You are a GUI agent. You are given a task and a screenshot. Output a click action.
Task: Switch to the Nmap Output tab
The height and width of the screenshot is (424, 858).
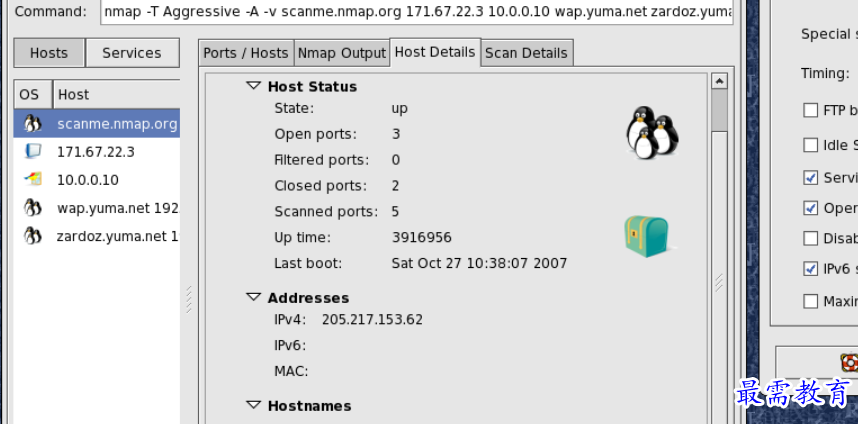(342, 53)
